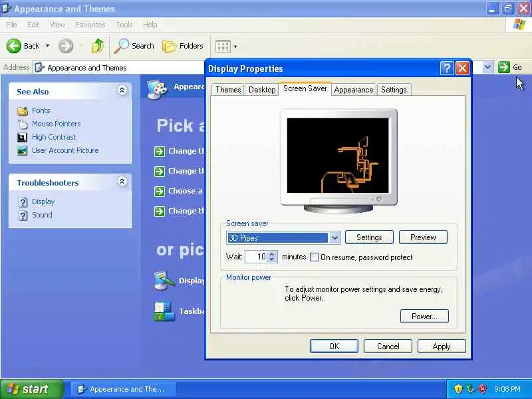Open the Views toolbar icon

pos(223,46)
